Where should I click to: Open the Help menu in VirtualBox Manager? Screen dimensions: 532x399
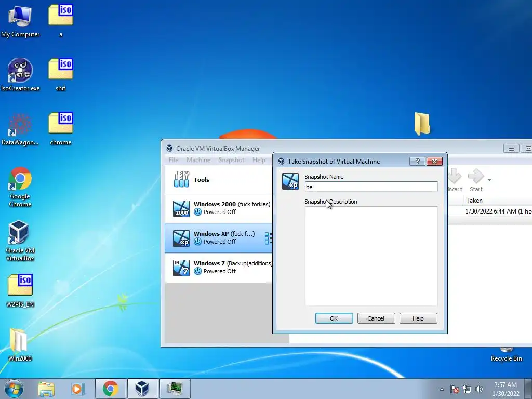(x=259, y=160)
